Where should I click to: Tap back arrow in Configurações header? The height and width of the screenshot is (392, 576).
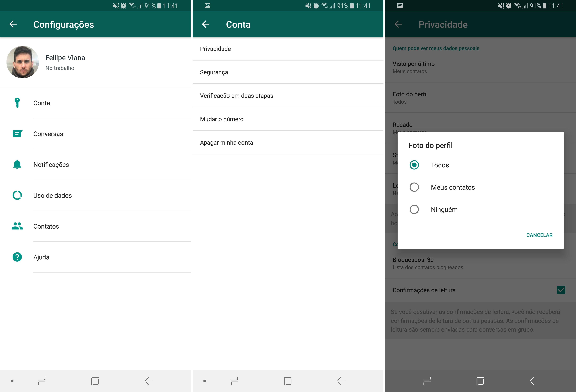(x=13, y=24)
